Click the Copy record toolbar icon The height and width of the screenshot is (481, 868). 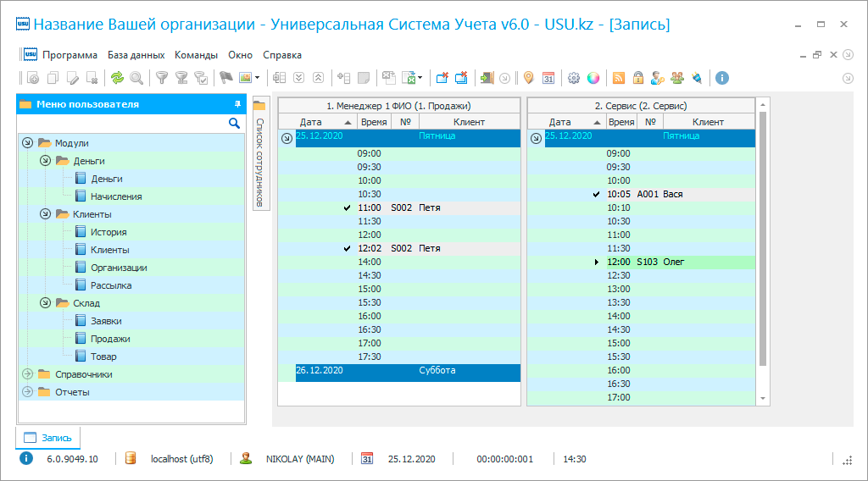click(53, 78)
